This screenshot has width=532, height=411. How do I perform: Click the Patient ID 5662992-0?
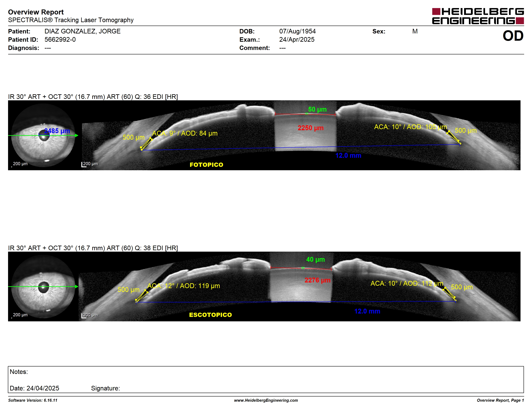pos(60,39)
